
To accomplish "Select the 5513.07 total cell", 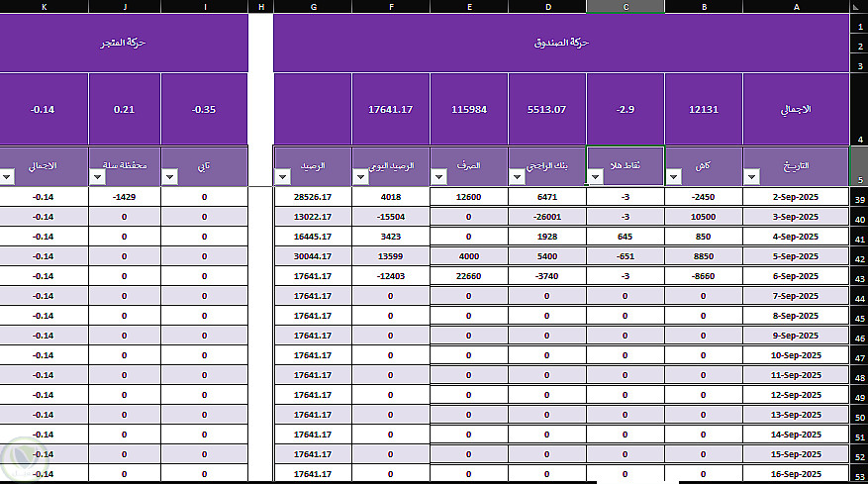I will click(547, 110).
